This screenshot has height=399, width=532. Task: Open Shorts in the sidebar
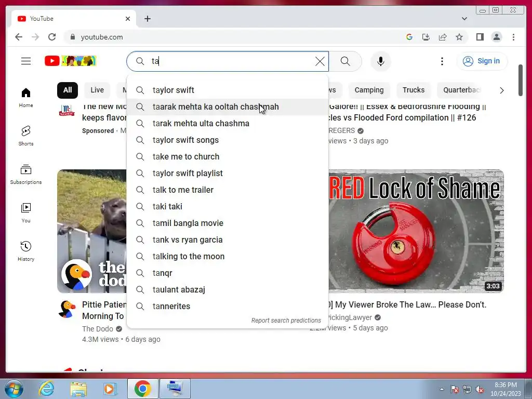pos(26,136)
